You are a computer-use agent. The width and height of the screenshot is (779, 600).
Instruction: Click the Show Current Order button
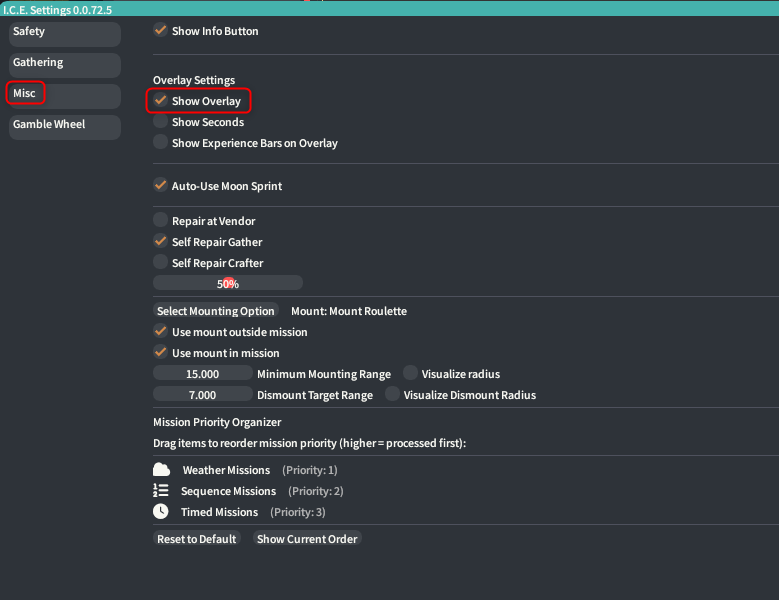pyautogui.click(x=306, y=539)
